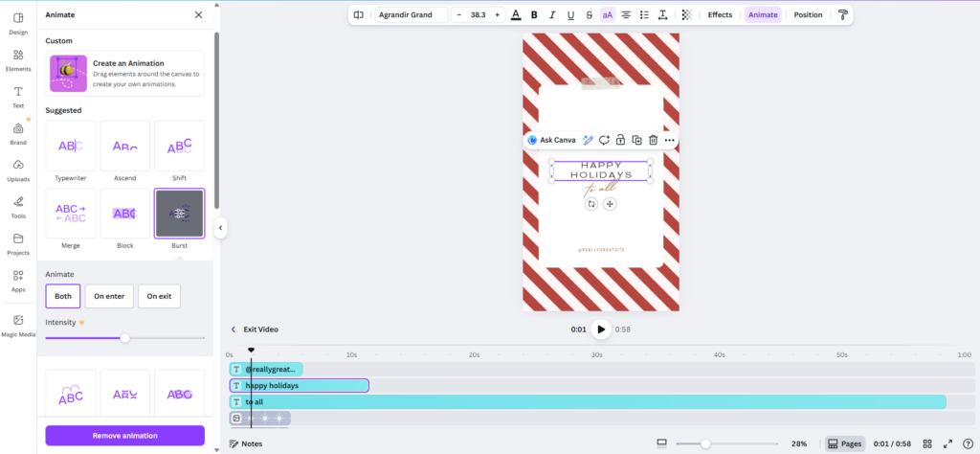Click the Remove animation button
980x454 pixels.
124,436
